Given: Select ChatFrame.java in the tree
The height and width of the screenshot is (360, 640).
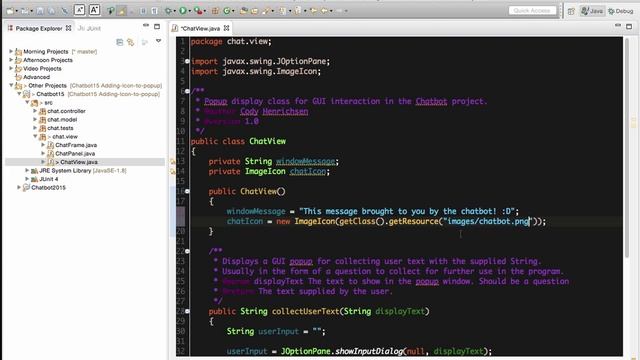Looking at the screenshot, I should click(x=76, y=145).
